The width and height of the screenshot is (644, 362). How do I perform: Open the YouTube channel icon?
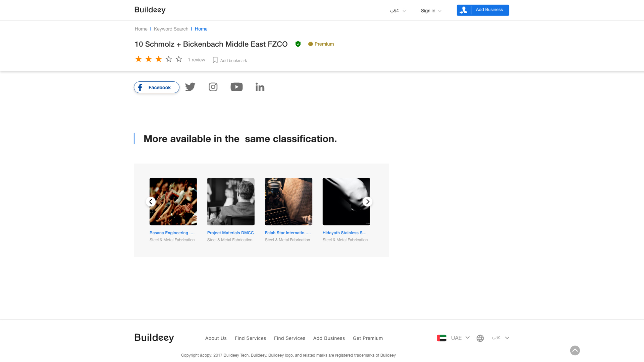236,87
